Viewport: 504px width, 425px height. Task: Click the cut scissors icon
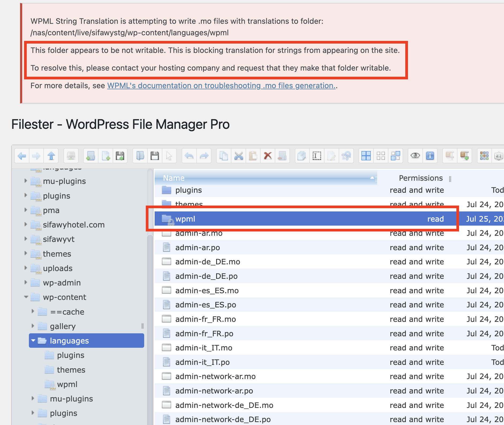(x=238, y=156)
